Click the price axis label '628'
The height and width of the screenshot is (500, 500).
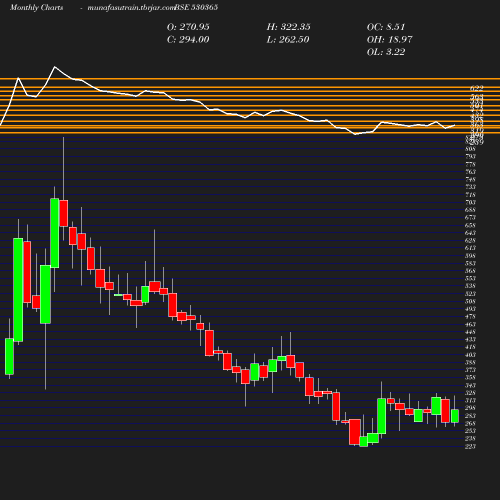470,240
